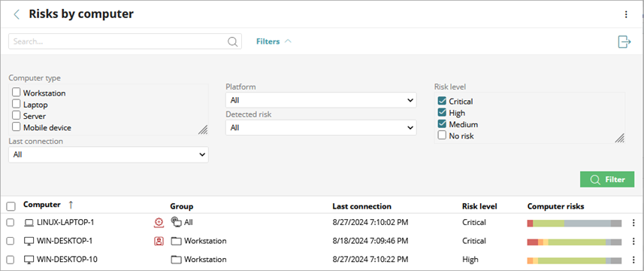The width and height of the screenshot is (644, 271).
Task: Click the All group icon
Action: tap(176, 223)
